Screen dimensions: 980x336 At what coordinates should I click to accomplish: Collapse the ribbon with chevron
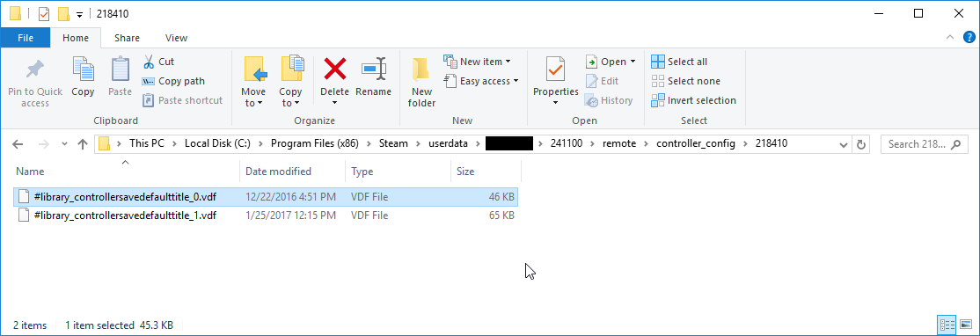click(x=950, y=38)
